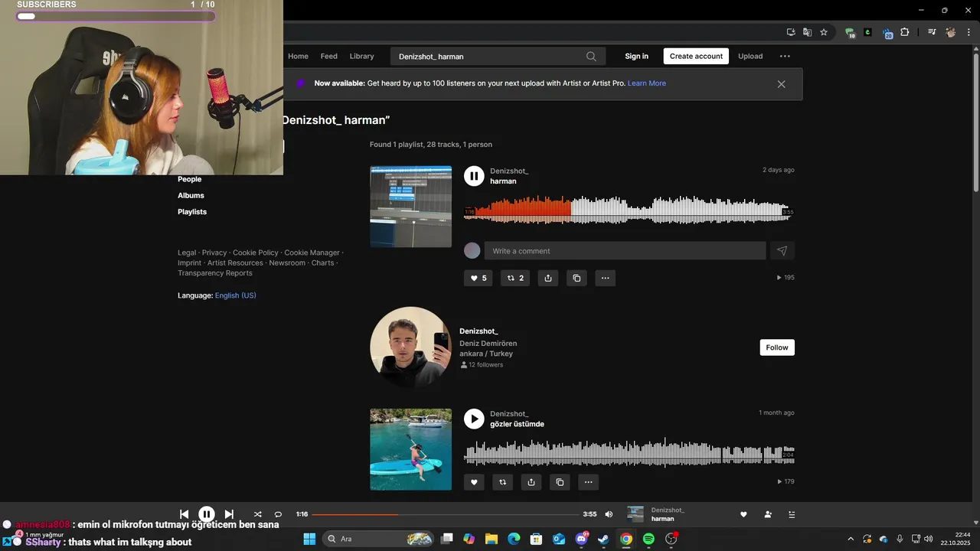Open the Library tab
This screenshot has width=980, height=551.
pyautogui.click(x=361, y=56)
